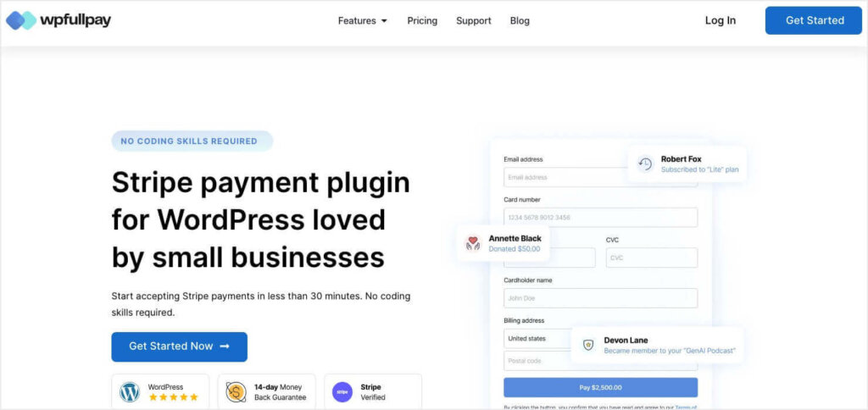The width and height of the screenshot is (868, 410).
Task: Click the WordPress five-star rating
Action: tap(173, 397)
